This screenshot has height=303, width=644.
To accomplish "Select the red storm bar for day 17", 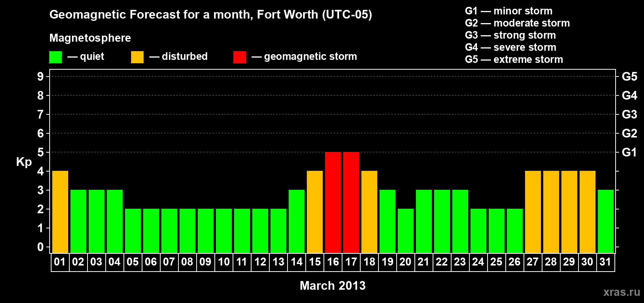I will [351, 203].
